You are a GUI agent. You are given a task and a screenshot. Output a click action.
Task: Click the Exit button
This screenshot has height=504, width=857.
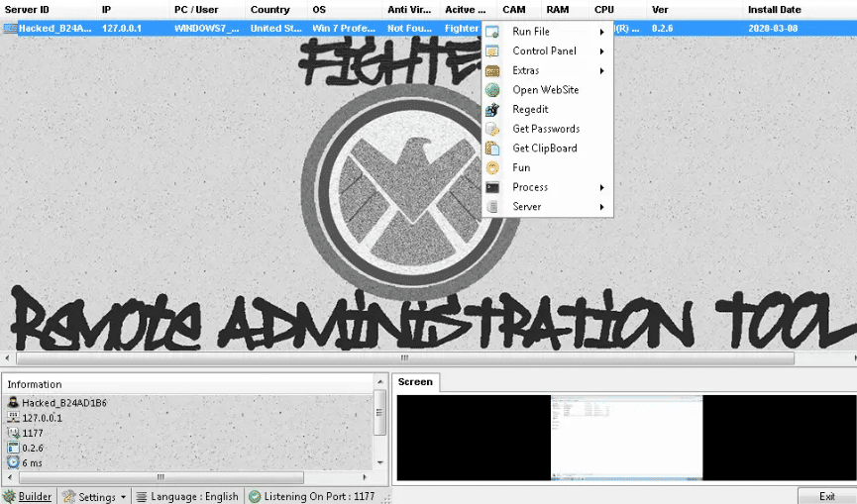[826, 496]
